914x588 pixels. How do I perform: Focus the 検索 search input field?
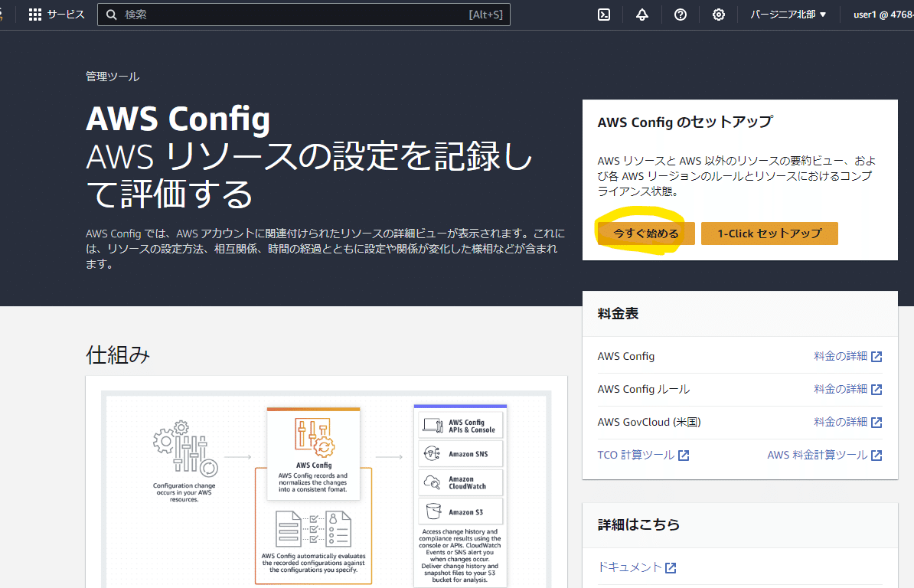[x=304, y=15]
